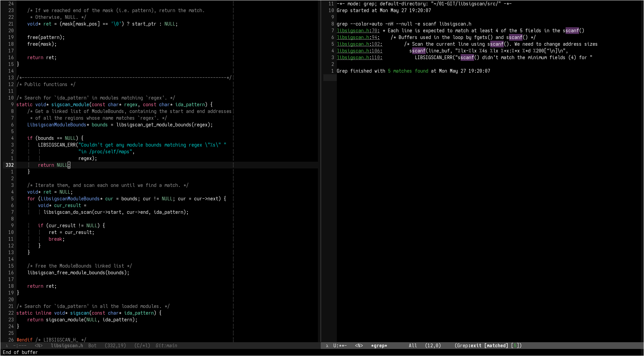Click 'static inline void* sigscan' definition
Image resolution: width=644 pixels, height=356 pixels.
(x=89, y=313)
